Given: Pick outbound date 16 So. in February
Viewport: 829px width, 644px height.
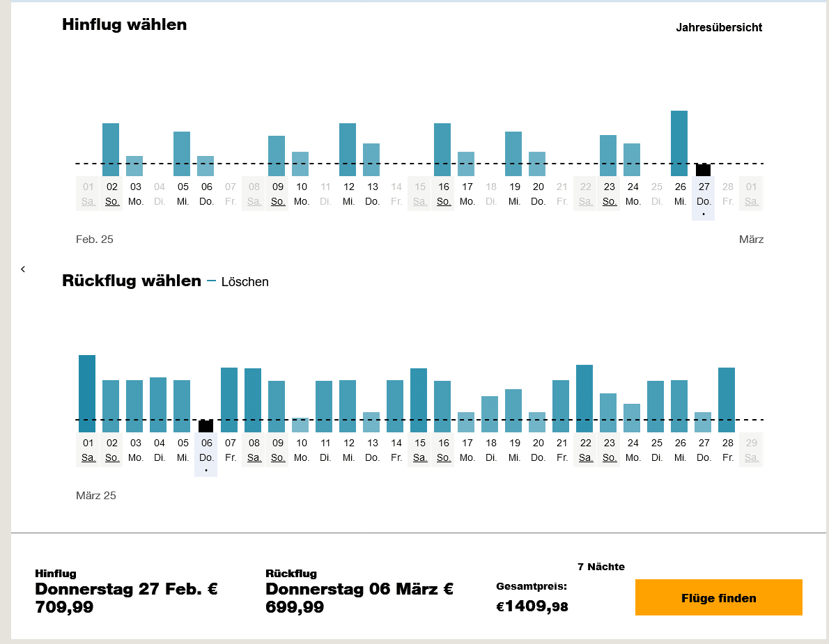Looking at the screenshot, I should click(443, 194).
